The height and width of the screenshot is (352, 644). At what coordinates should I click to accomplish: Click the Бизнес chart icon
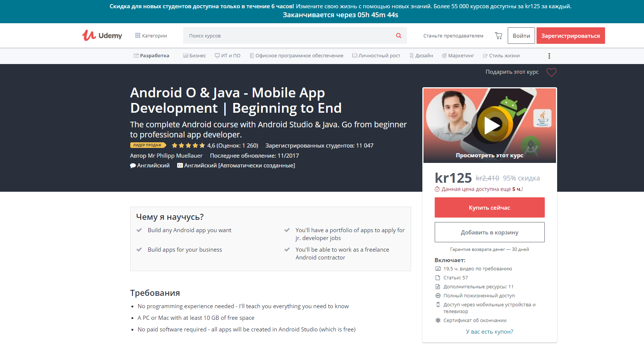pyautogui.click(x=185, y=56)
